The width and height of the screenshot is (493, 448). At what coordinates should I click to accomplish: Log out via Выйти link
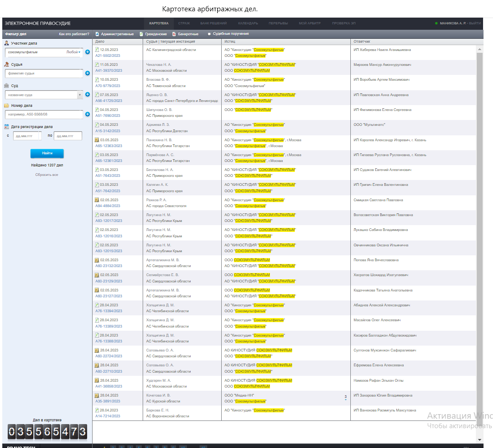tap(475, 23)
